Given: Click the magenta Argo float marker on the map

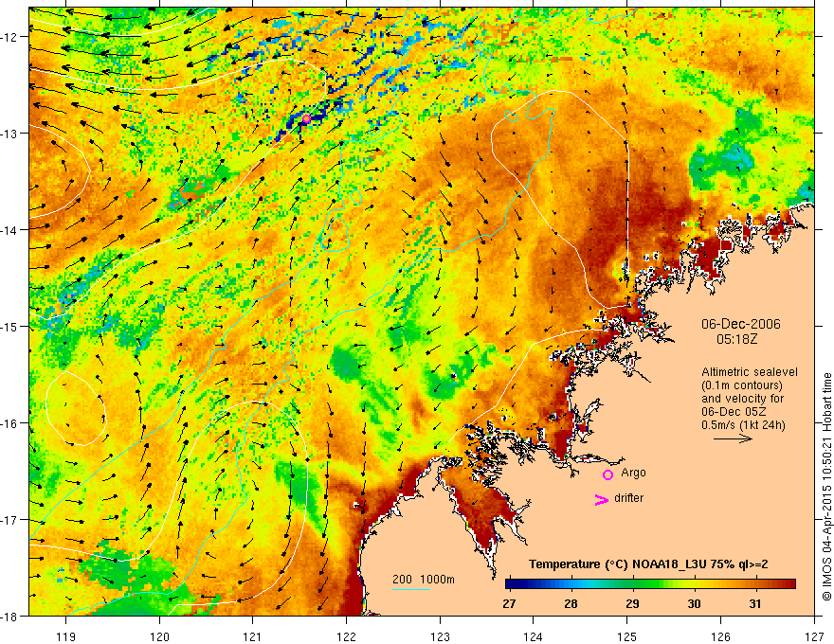Looking at the screenshot, I should (306, 118).
